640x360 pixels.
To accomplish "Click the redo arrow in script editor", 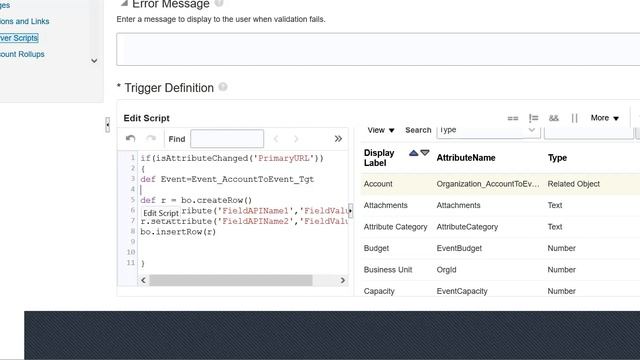I will point(151,139).
